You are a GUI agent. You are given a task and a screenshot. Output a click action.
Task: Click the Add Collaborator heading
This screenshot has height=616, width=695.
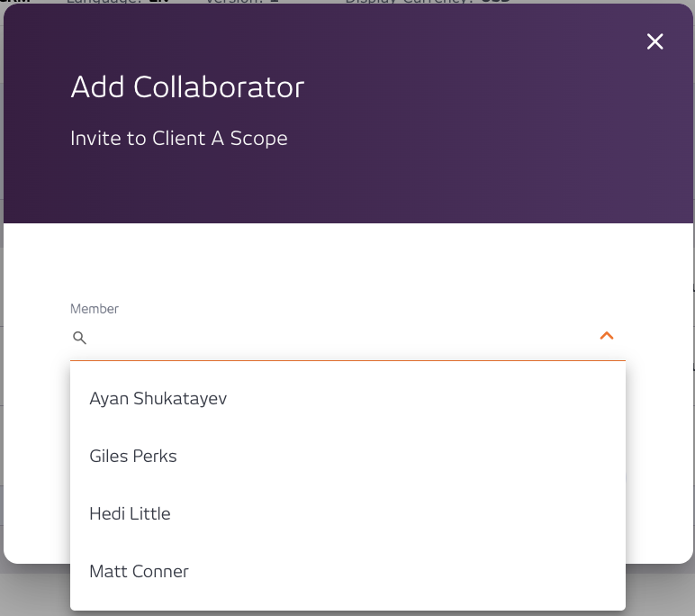[187, 87]
